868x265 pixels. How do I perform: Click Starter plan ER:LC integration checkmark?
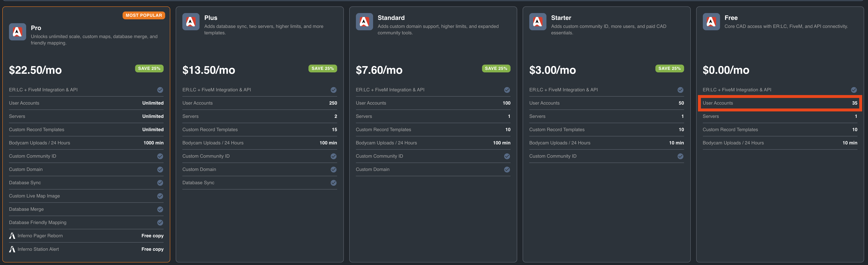tap(680, 90)
